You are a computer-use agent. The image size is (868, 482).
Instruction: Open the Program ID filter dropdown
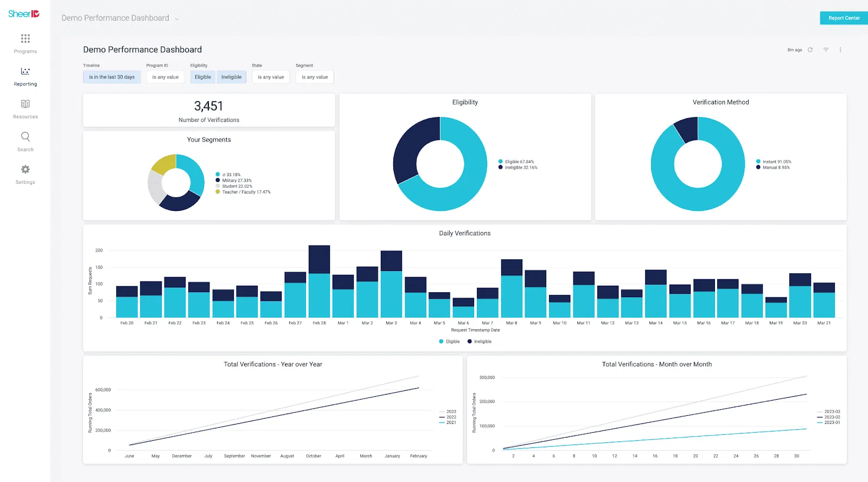pos(165,77)
